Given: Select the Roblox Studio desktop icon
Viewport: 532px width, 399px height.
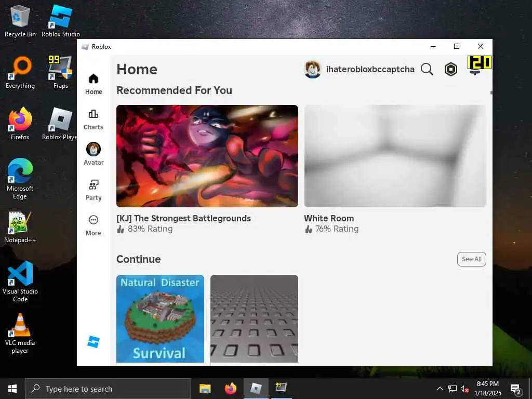Looking at the screenshot, I should point(61,21).
